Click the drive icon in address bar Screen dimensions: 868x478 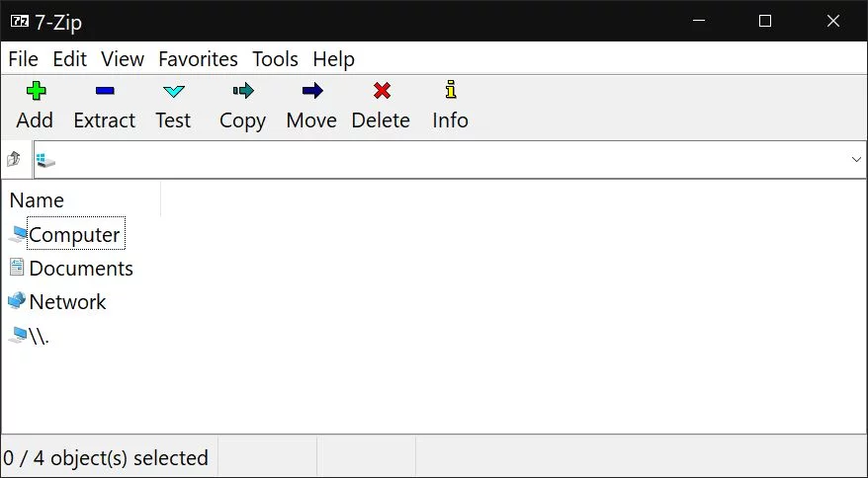[45, 160]
